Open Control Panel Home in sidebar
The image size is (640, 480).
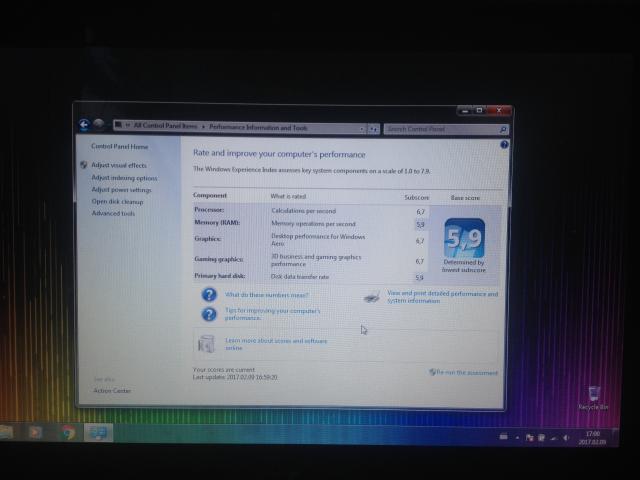[x=119, y=147]
